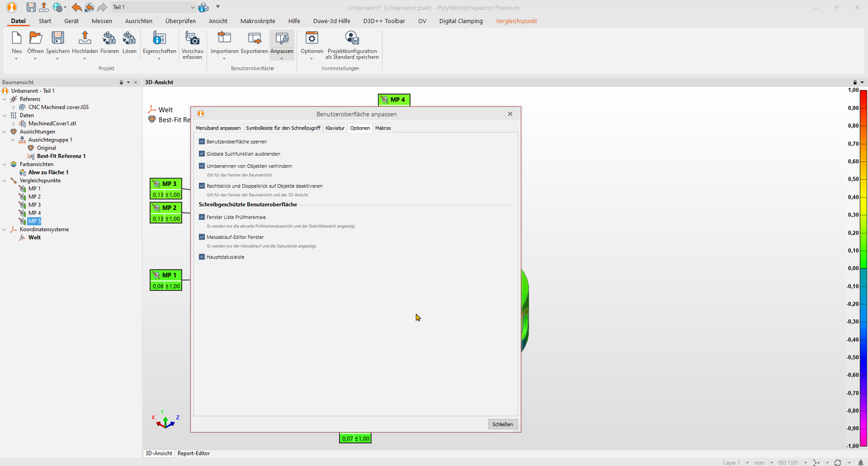Open Eigenschaften project properties icon
The height and width of the screenshot is (466, 868).
click(x=159, y=39)
